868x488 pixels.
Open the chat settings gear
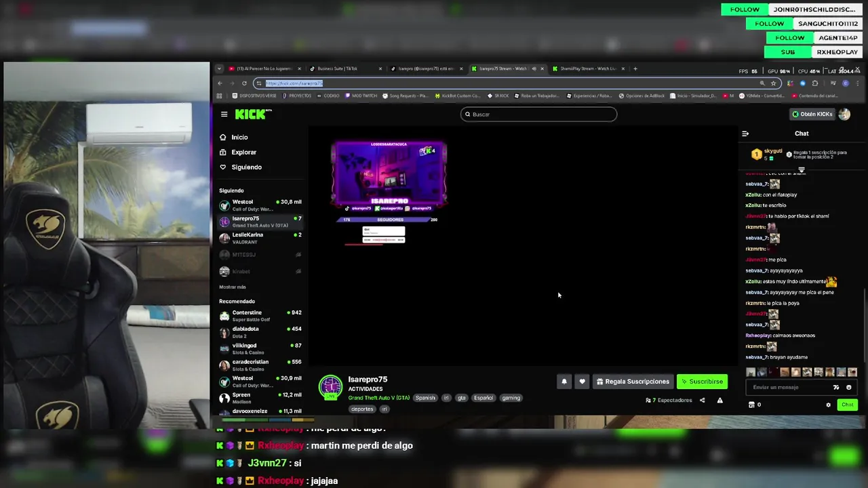[x=828, y=405]
